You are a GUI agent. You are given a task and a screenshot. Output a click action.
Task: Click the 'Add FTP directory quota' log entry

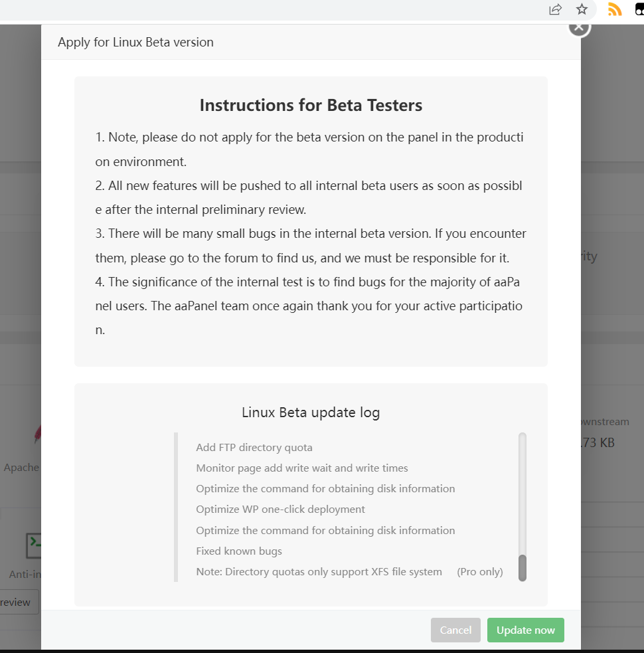click(x=254, y=448)
